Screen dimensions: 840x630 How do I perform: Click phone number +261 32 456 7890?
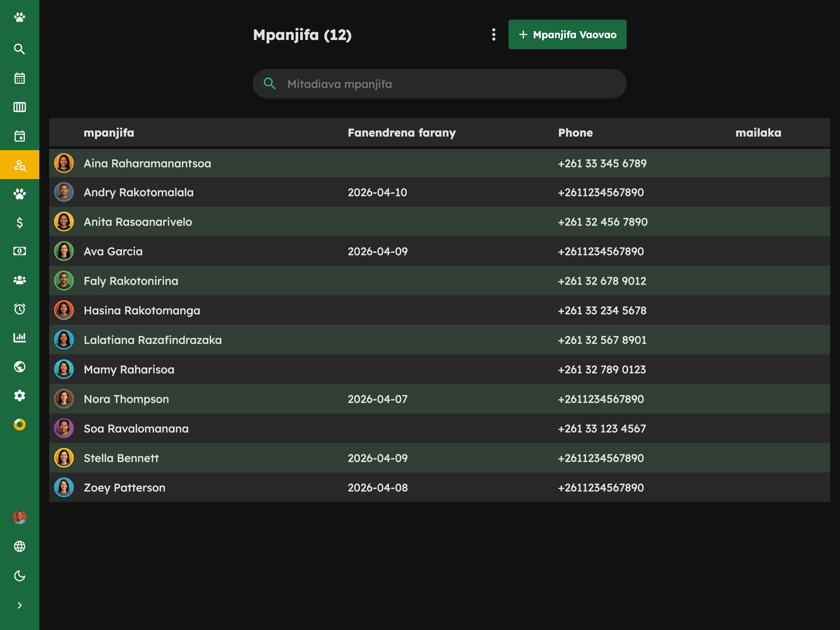click(603, 222)
